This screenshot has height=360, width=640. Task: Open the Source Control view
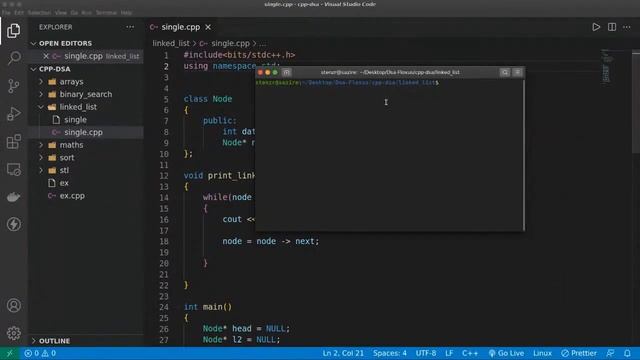[x=13, y=86]
